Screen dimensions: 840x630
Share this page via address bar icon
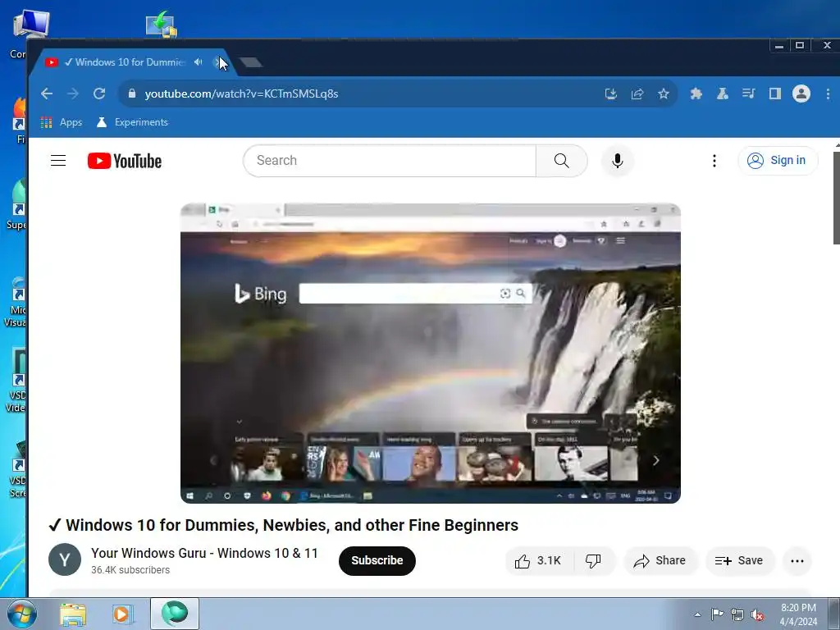coord(637,94)
